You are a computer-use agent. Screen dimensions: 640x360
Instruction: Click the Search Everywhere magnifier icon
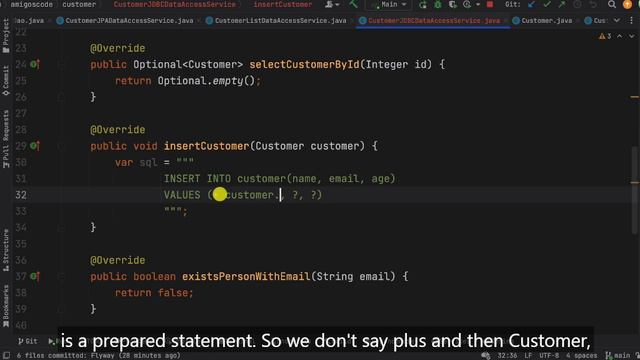611,4
